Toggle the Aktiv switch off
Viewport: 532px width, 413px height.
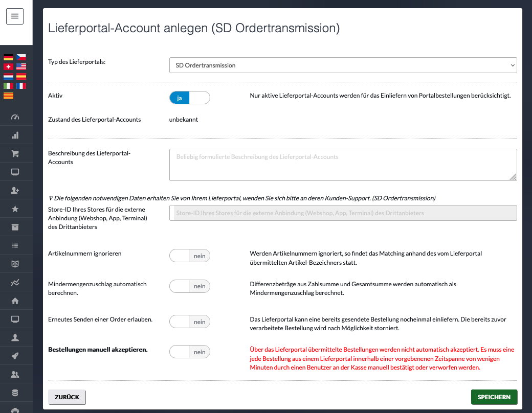click(190, 98)
